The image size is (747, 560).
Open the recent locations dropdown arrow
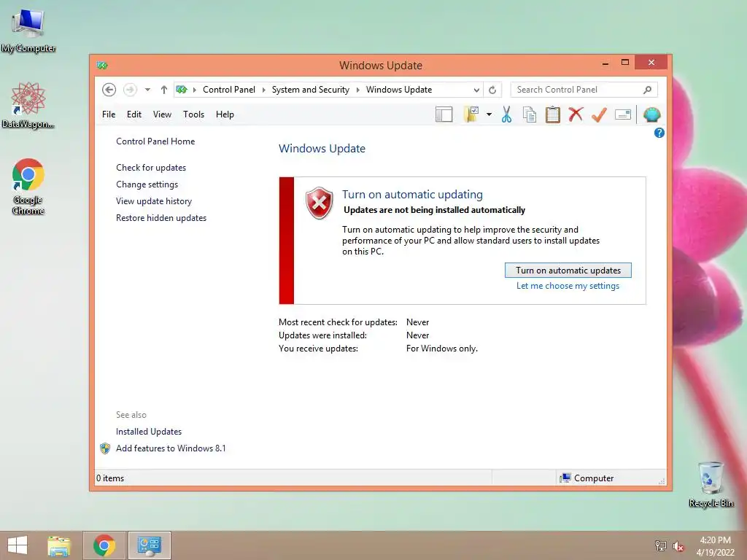147,90
